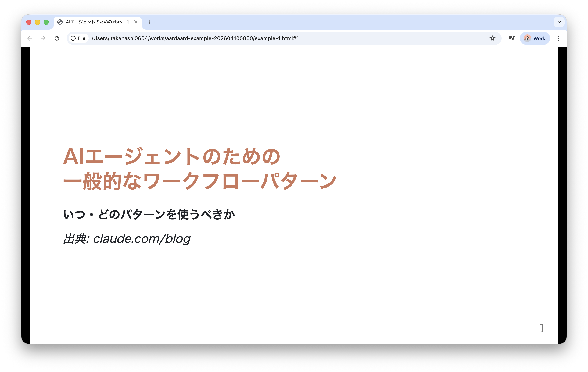Click the slide page number 1
Viewport: 588px width, 372px height.
click(x=541, y=328)
